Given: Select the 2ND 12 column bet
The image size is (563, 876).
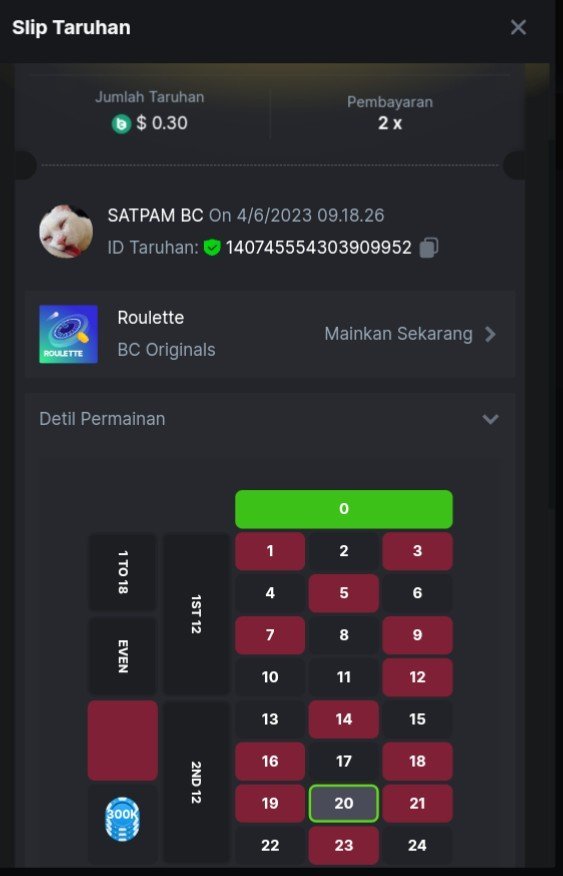Looking at the screenshot, I should 195,782.
